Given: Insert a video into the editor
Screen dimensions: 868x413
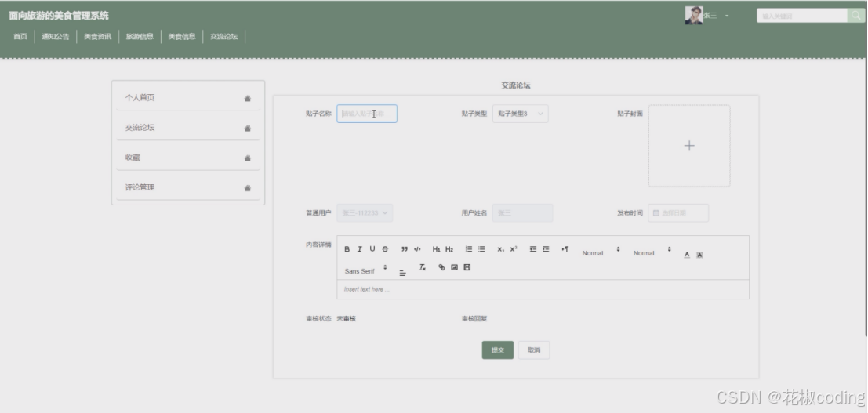Looking at the screenshot, I should [x=467, y=267].
